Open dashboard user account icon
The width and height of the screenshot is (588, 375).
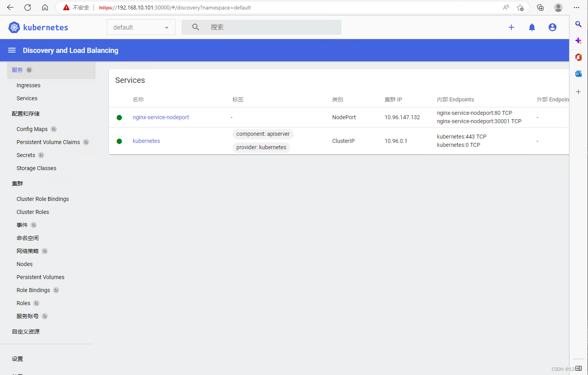(552, 27)
